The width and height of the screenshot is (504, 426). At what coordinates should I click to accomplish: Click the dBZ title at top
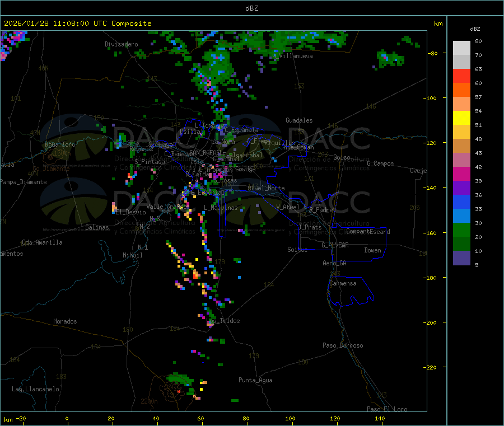[251, 8]
